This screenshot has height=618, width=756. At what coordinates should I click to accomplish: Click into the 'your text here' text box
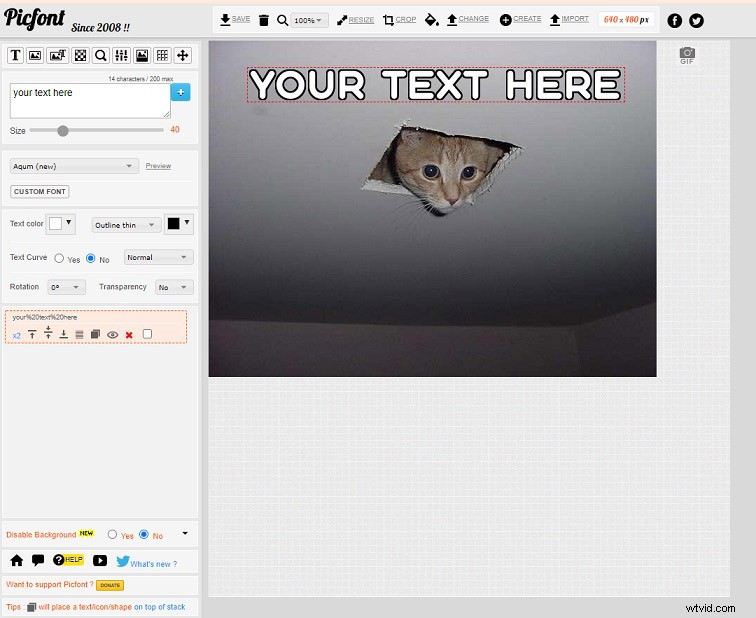tap(90, 101)
